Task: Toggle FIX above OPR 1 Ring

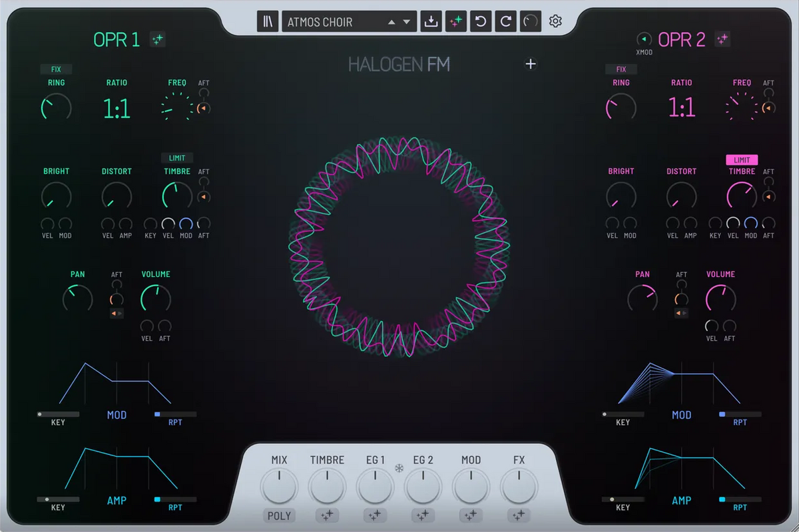Action: pyautogui.click(x=56, y=69)
